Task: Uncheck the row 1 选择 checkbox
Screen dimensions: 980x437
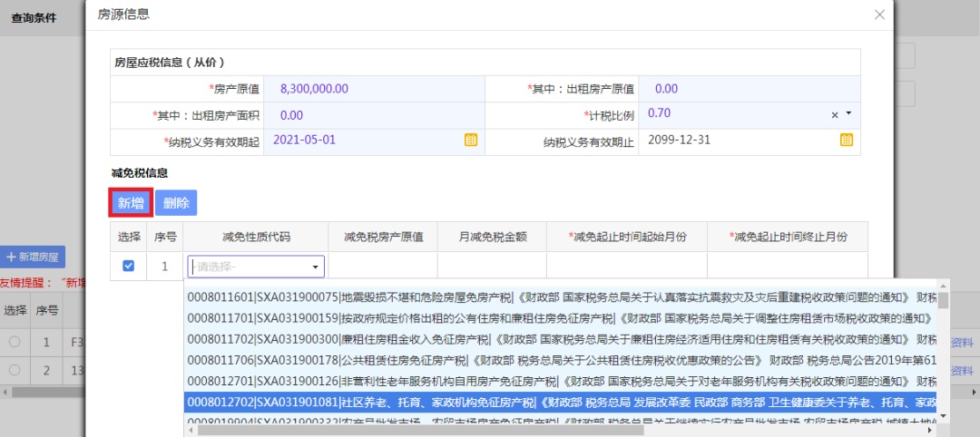Action: [x=128, y=266]
